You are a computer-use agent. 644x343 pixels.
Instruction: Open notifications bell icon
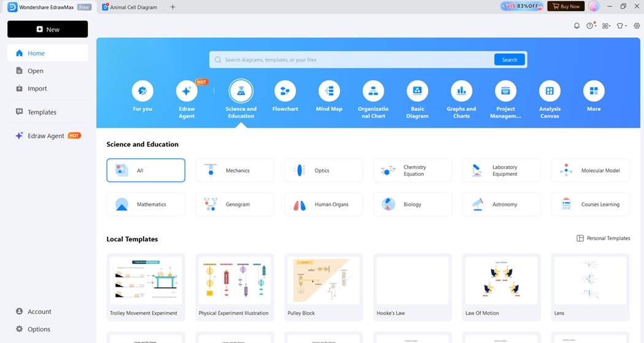pos(577,26)
